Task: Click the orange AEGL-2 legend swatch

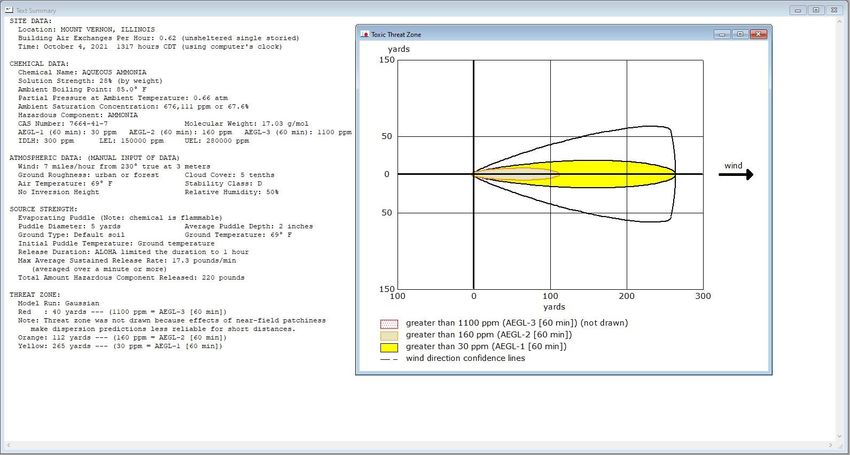Action: pos(389,336)
